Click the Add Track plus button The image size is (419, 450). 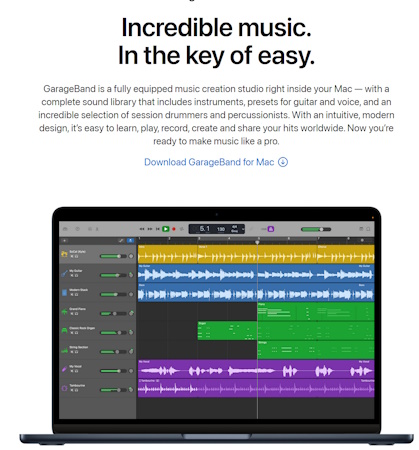[64, 240]
